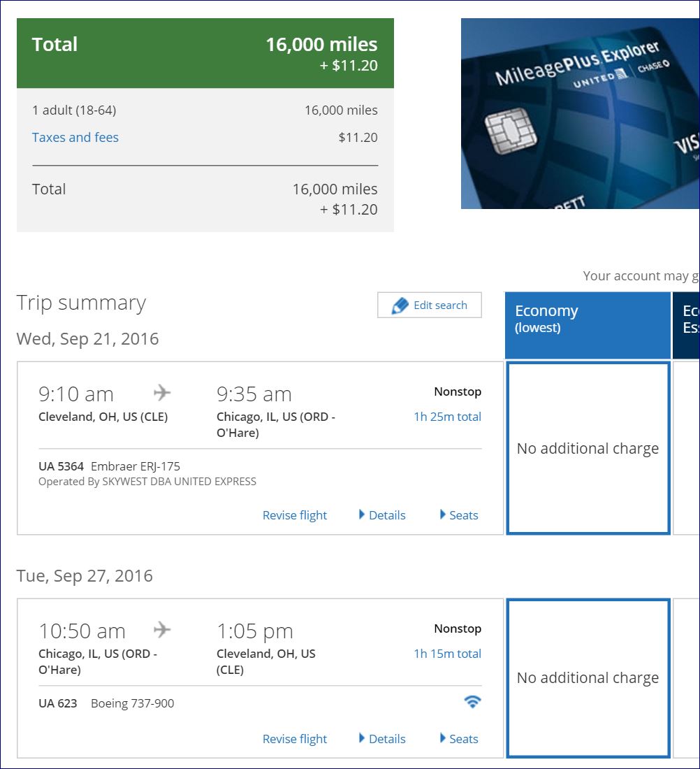
Task: Click airplane icon on the Chicago to Cleveland flight
Action: coord(162,630)
